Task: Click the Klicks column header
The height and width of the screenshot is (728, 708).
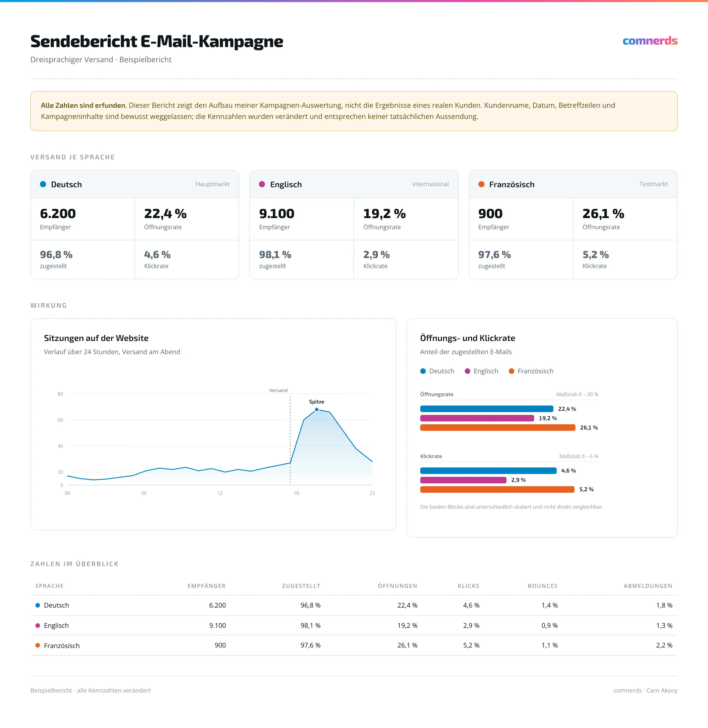Action: 468,586
